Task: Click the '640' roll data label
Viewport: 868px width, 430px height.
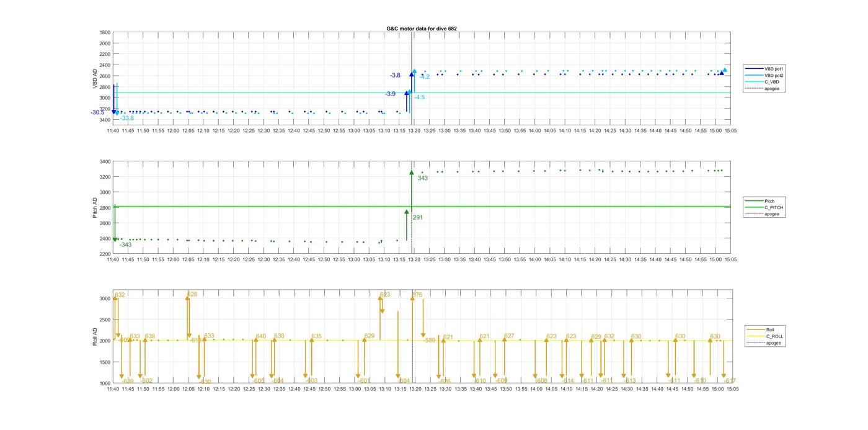Action: (261, 336)
